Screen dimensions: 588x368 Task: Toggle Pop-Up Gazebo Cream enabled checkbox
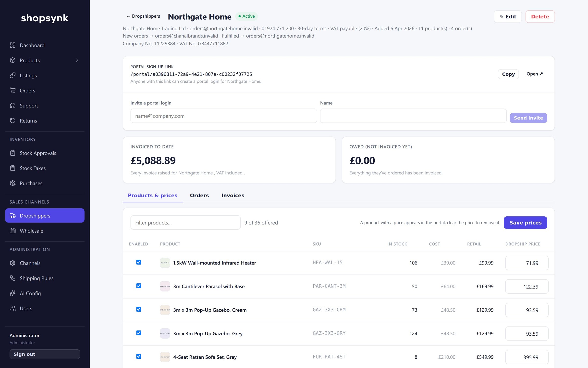139,309
